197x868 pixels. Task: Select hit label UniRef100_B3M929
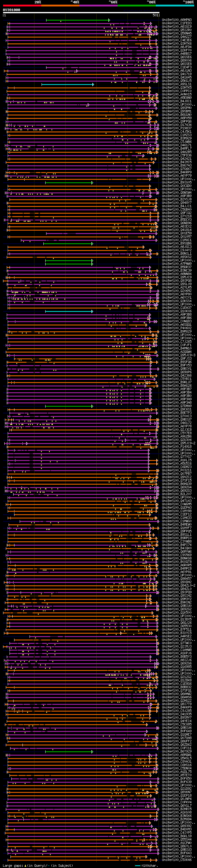[177, 139]
